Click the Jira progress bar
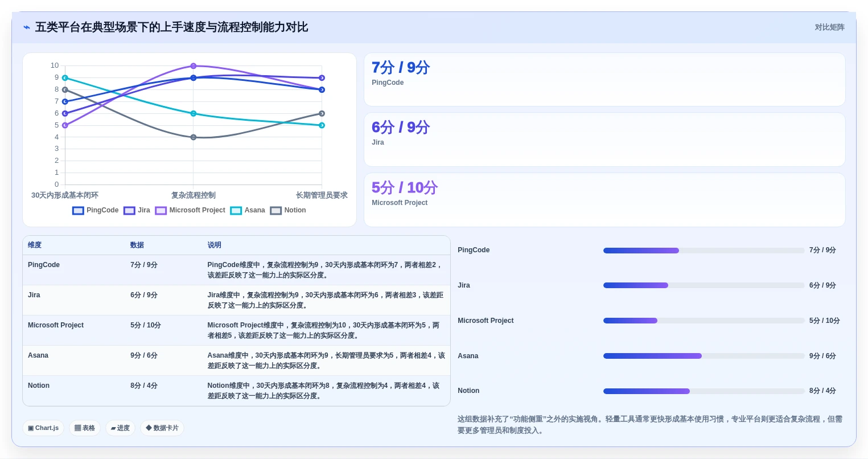Image resolution: width=868 pixels, height=459 pixels. [704, 285]
